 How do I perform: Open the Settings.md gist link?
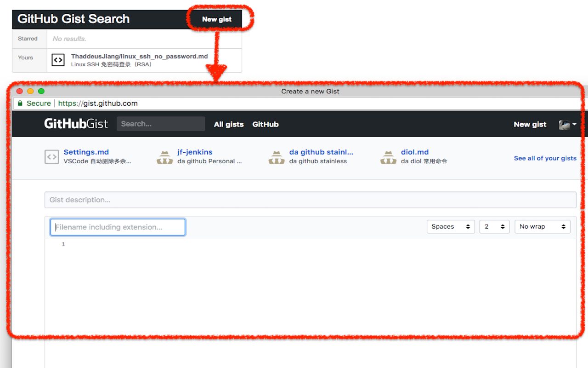click(86, 152)
